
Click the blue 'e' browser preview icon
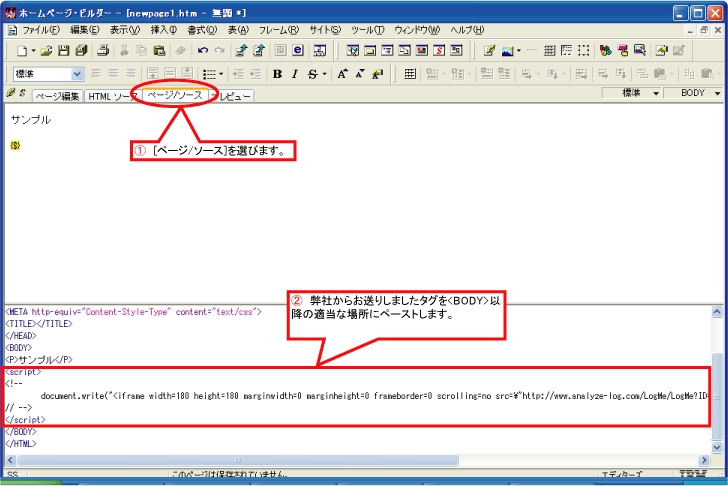coord(298,50)
